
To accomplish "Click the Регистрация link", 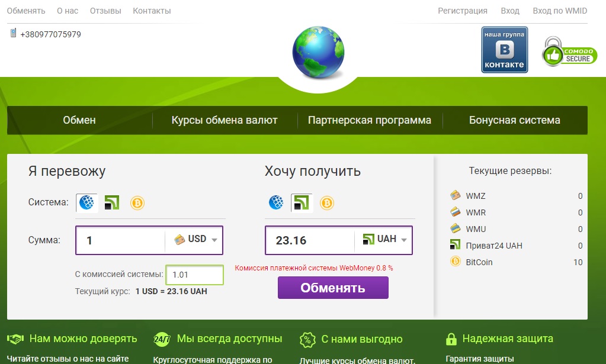I will [463, 11].
